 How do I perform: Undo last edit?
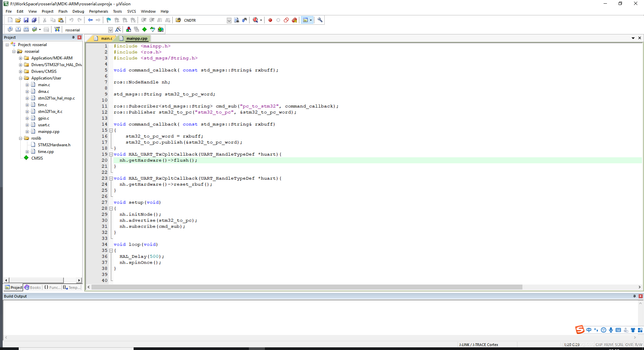[x=71, y=20]
